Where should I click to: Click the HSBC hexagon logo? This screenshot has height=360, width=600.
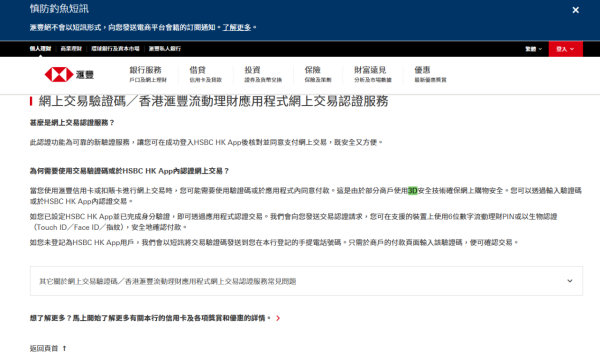(x=59, y=75)
